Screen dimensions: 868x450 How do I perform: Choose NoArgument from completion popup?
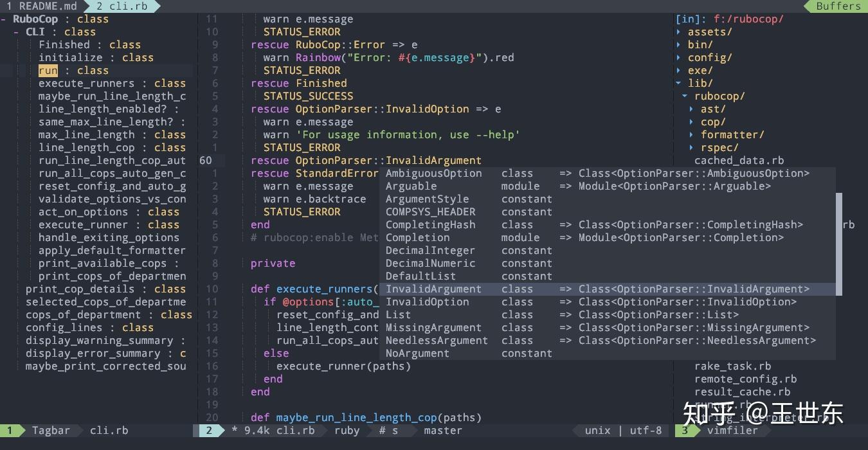tap(608, 354)
